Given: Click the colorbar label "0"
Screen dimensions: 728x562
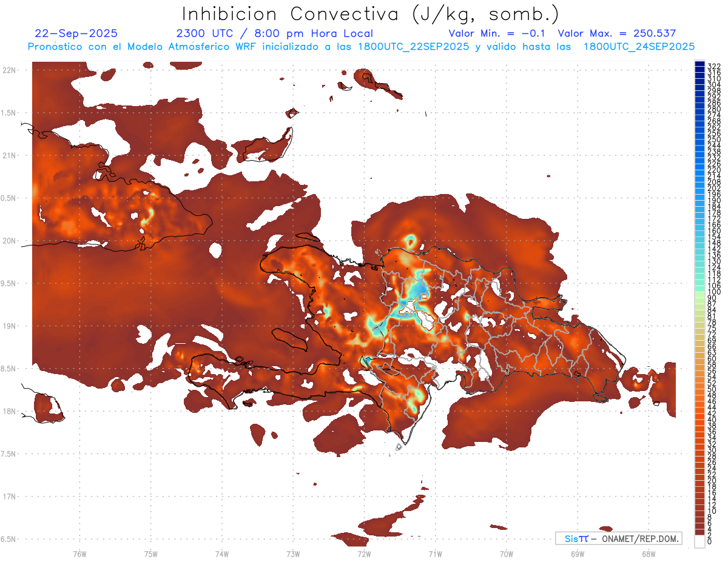Looking at the screenshot, I should click(710, 542).
